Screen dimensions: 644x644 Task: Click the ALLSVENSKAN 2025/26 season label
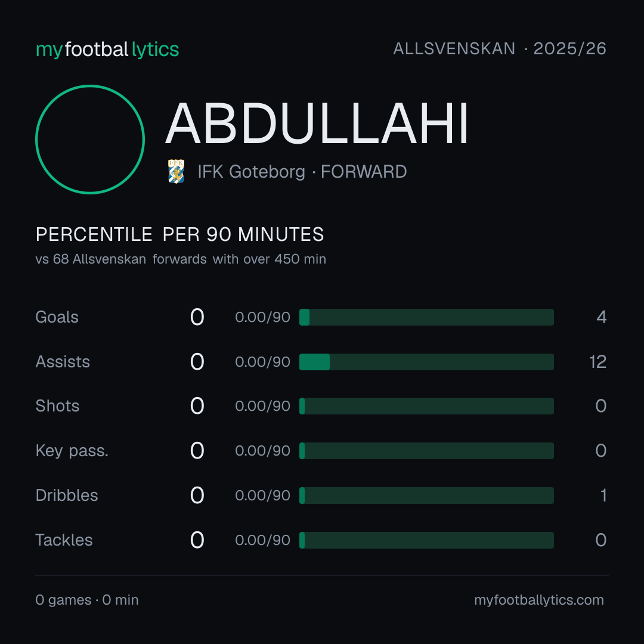pos(500,49)
